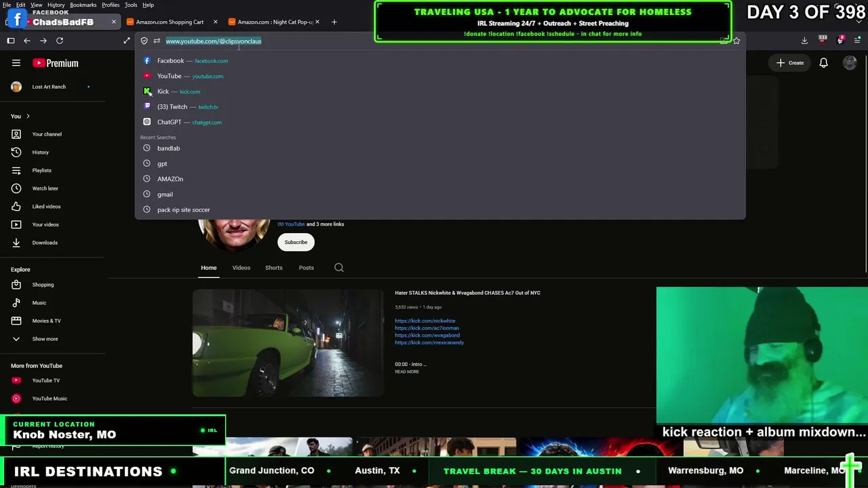
Task: Go back with the browser back arrow
Action: pos(27,41)
